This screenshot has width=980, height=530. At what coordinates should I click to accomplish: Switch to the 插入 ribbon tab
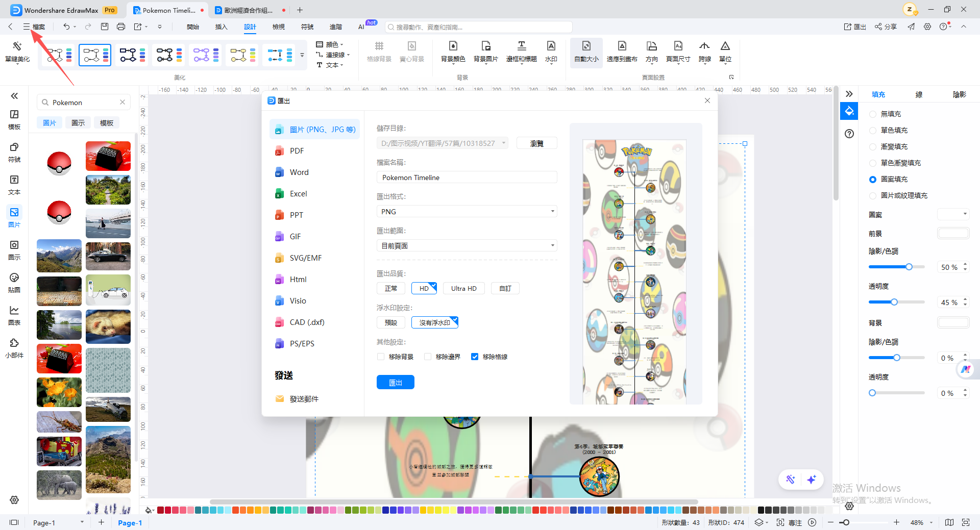[x=222, y=27]
